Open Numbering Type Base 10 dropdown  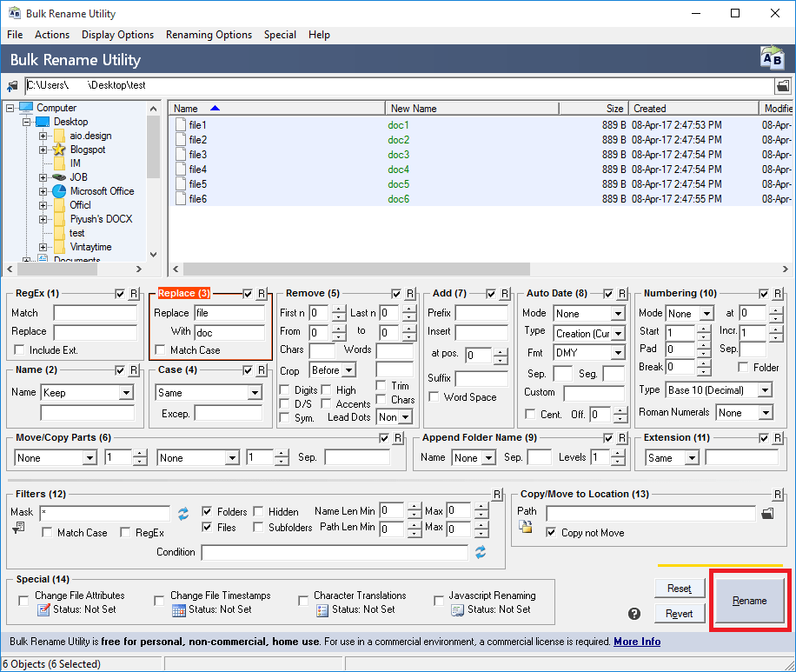tap(765, 390)
